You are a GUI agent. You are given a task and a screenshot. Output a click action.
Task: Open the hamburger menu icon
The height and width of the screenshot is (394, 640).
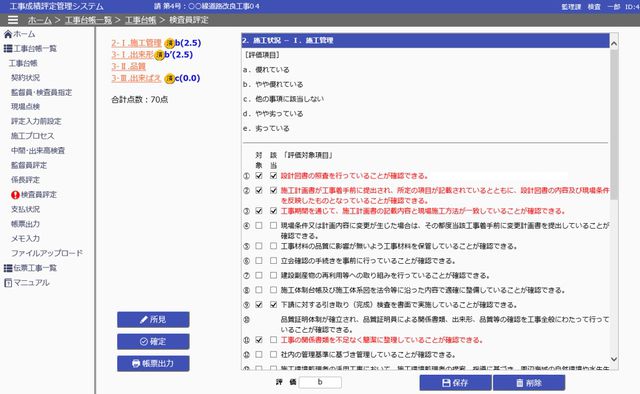pyautogui.click(x=13, y=20)
